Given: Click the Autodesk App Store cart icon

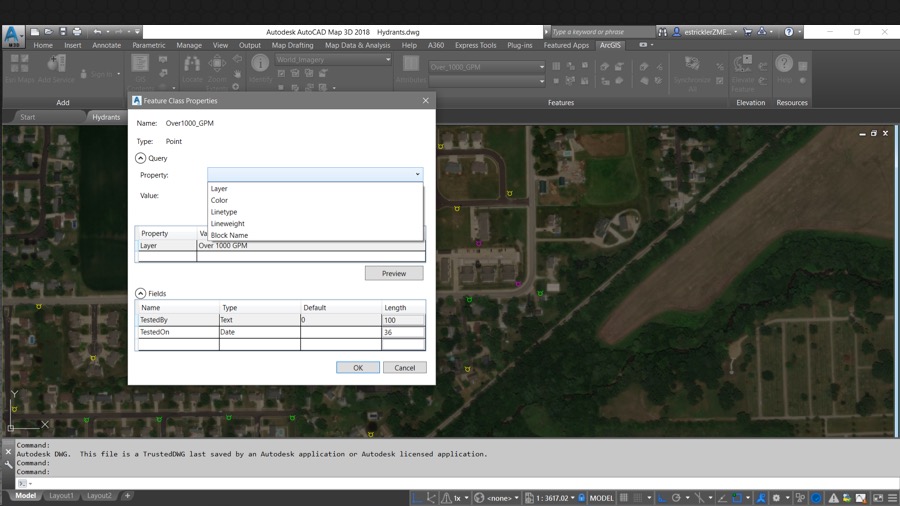Looking at the screenshot, I should tap(747, 32).
